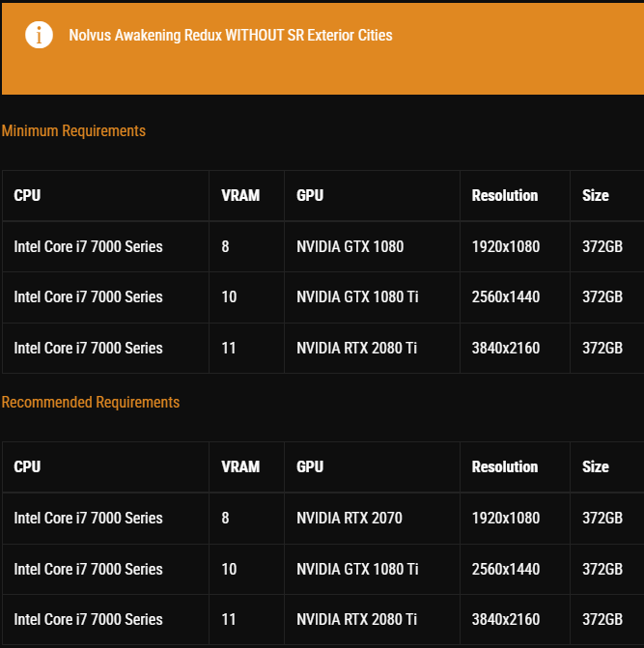
Task: Select NVIDIA GTX 1080 Ti in Minimum table
Action: [357, 296]
